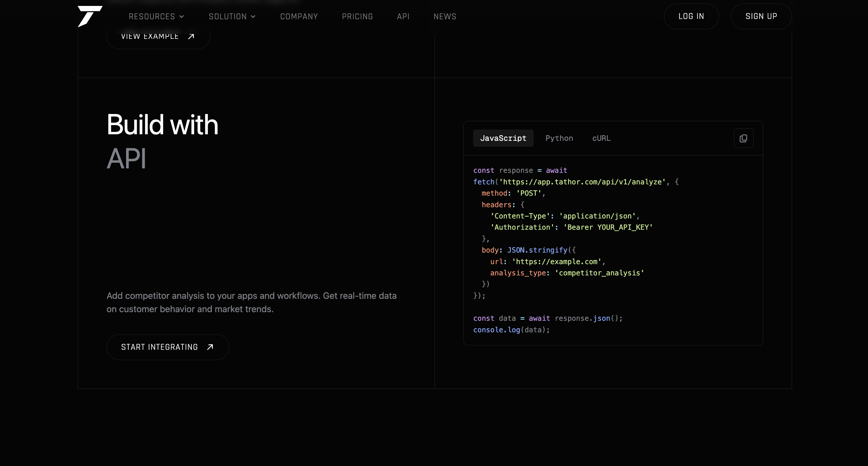Viewport: 868px width, 466px height.
Task: Select the JavaScript code tab
Action: [x=503, y=138]
